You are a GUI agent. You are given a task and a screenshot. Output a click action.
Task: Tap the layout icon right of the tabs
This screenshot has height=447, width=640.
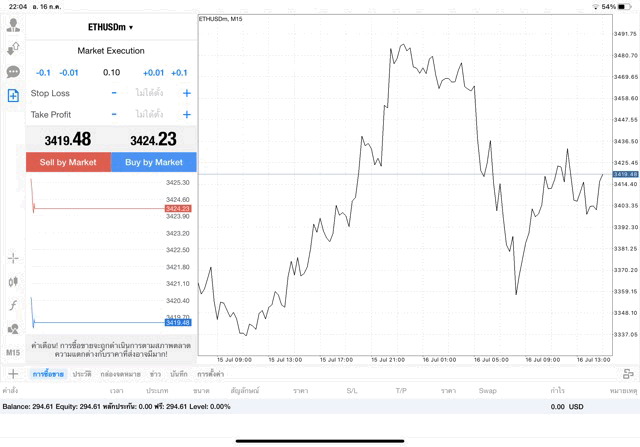628,373
